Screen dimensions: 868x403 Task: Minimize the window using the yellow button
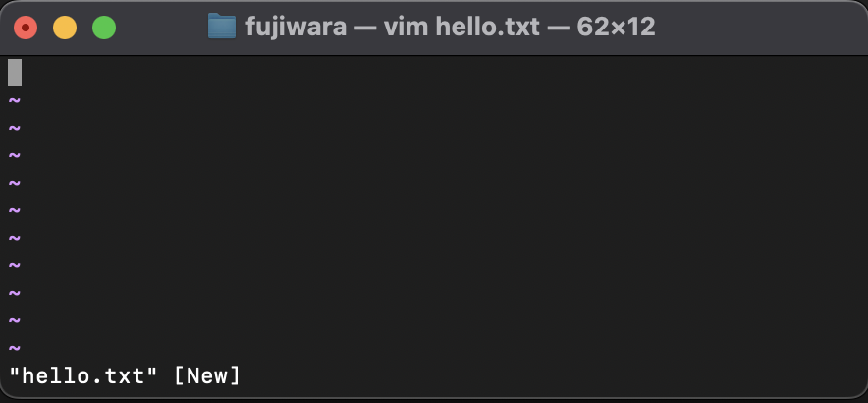65,28
